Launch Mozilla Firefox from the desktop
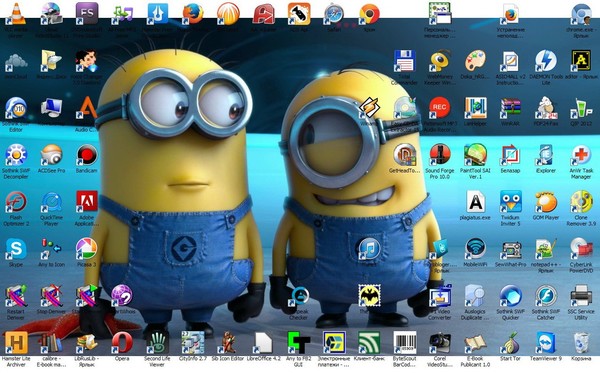Screen dimensions: 600x373 coord(193,14)
